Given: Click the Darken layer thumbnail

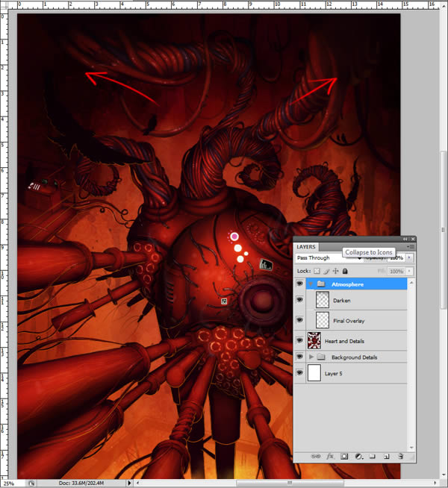Looking at the screenshot, I should pyautogui.click(x=323, y=300).
